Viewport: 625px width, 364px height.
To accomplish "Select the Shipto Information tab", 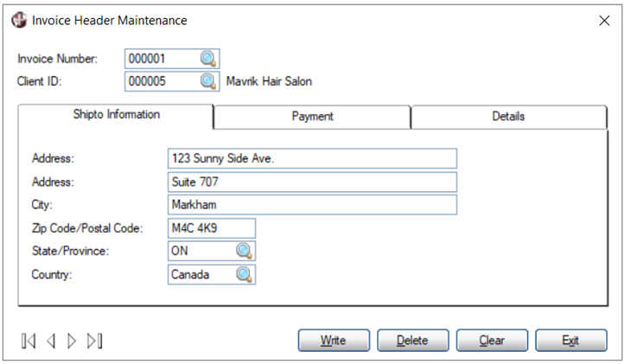I will (x=116, y=115).
